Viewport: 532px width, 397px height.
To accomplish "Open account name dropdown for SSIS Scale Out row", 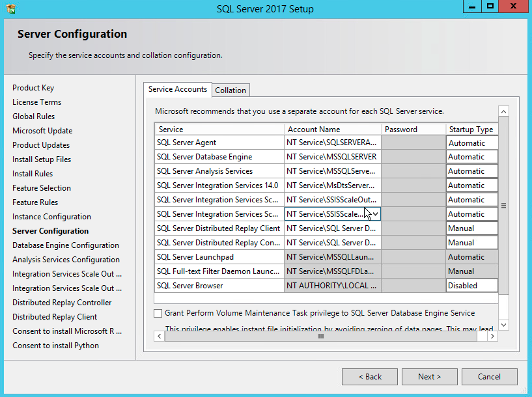I will tap(375, 214).
